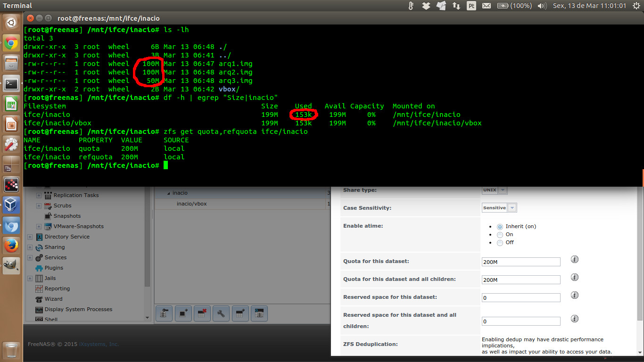Image resolution: width=644 pixels, height=362 pixels.
Task: Open battery status indicator
Action: click(x=514, y=6)
